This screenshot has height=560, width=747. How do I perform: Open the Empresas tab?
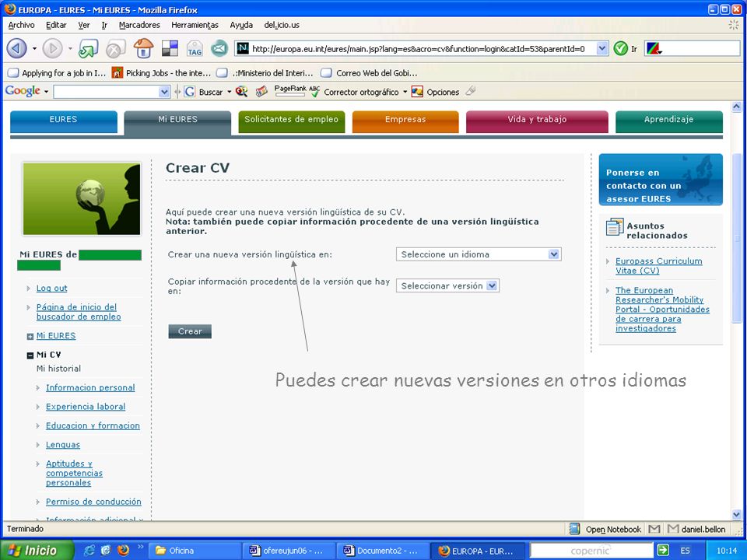click(x=405, y=121)
